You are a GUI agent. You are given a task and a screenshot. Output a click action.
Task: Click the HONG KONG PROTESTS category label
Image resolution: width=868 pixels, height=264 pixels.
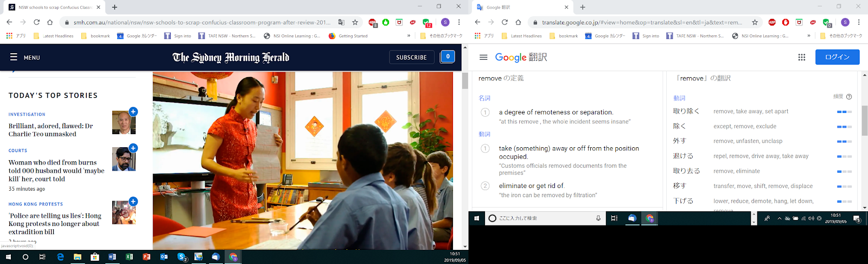pos(35,204)
